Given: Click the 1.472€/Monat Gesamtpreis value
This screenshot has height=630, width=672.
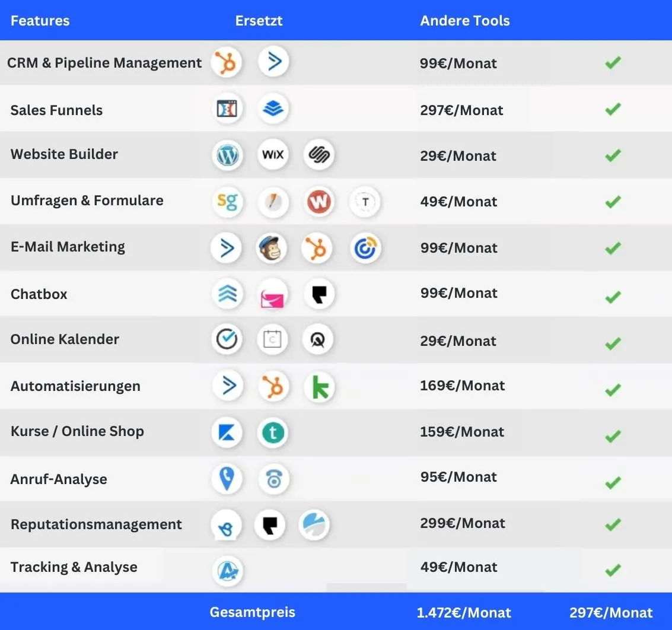Looking at the screenshot, I should point(464,613).
